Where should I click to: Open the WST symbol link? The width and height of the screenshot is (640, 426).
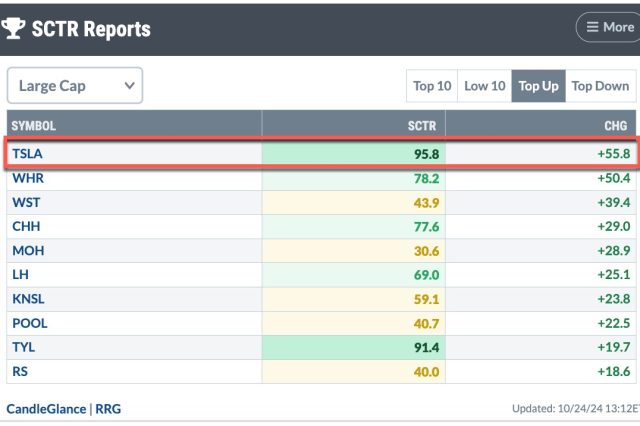(26, 202)
